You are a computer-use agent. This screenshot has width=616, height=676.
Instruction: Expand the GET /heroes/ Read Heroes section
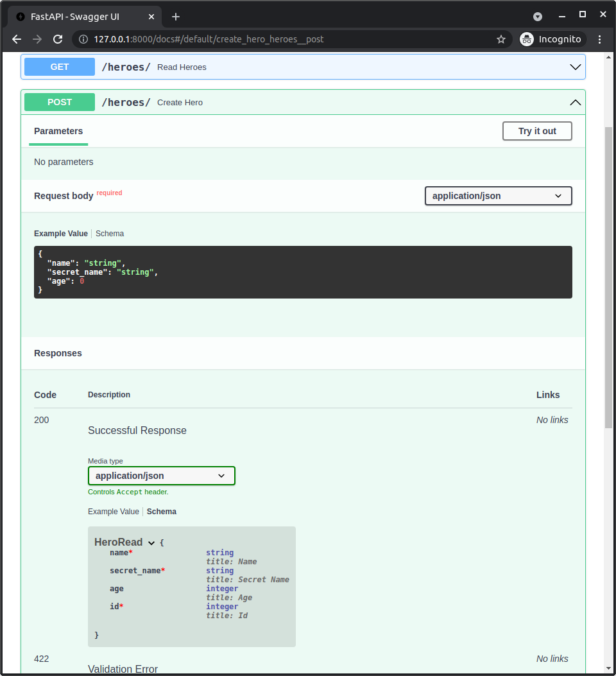(576, 67)
